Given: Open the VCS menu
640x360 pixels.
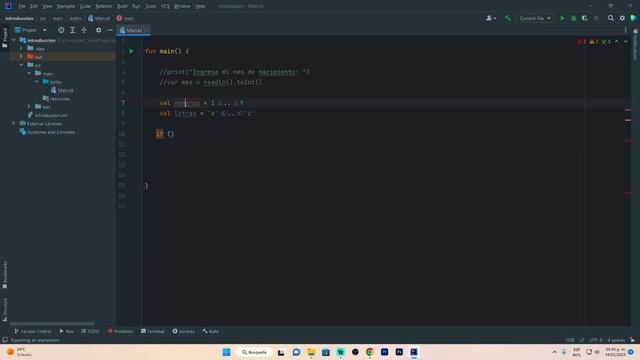Looking at the screenshot, I should click(165, 6).
